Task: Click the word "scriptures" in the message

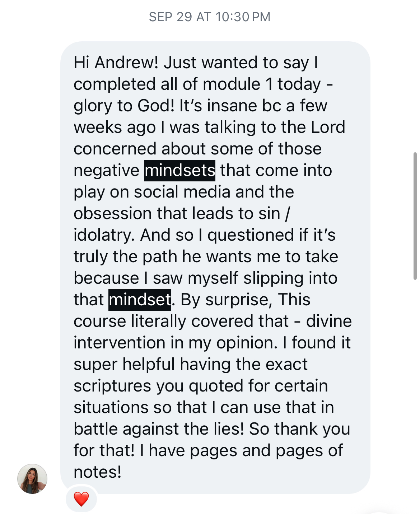Action: pyautogui.click(x=112, y=386)
